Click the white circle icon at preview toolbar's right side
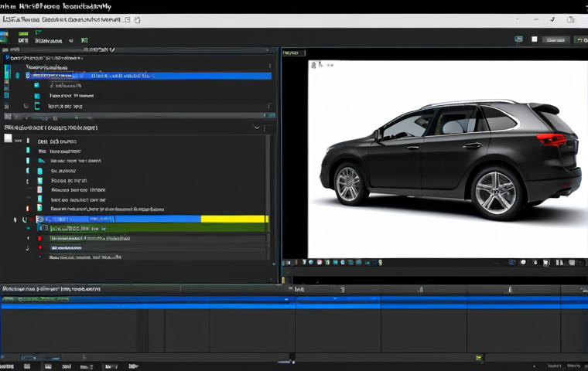The image size is (588, 371). 523,262
